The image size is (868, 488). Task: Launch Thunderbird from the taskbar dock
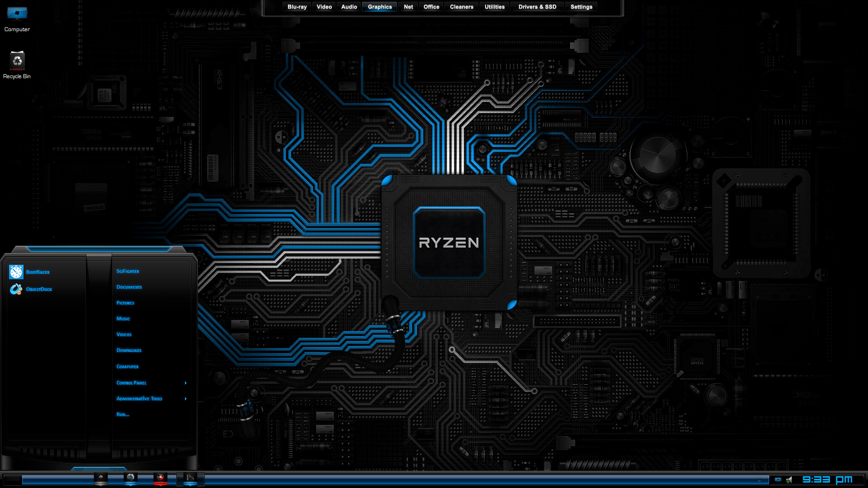131,478
